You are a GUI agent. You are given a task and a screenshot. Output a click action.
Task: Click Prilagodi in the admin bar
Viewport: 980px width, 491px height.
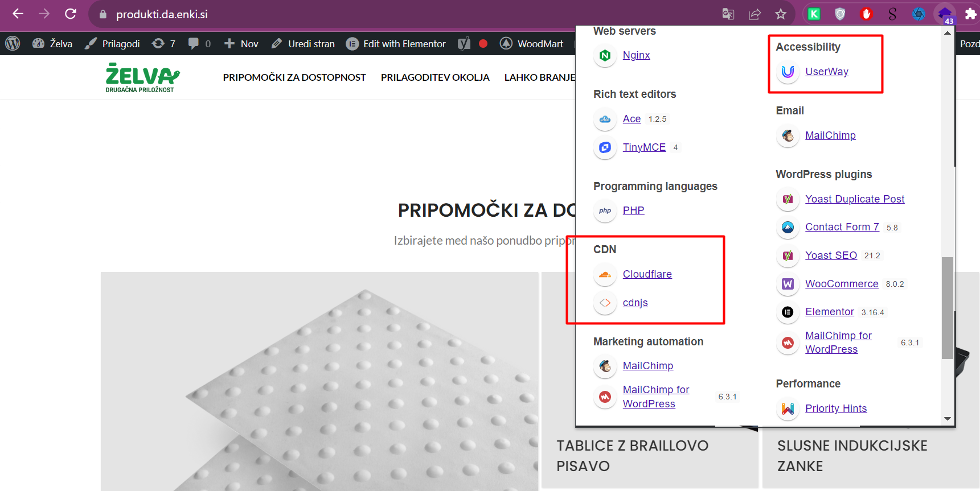(112, 43)
